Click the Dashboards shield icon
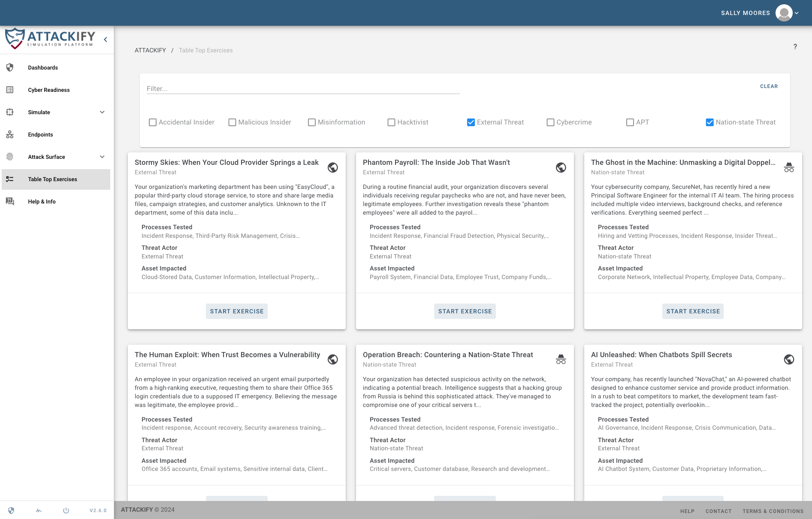The image size is (812, 519). click(10, 67)
